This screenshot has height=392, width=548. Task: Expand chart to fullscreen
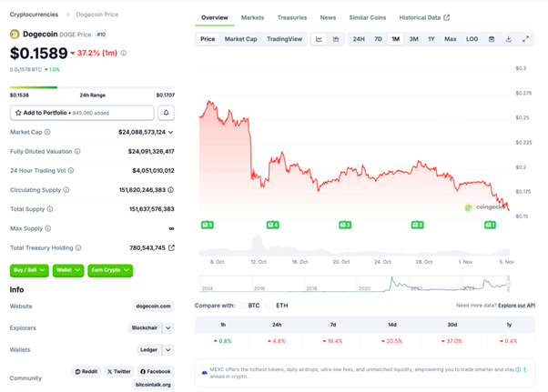click(525, 39)
